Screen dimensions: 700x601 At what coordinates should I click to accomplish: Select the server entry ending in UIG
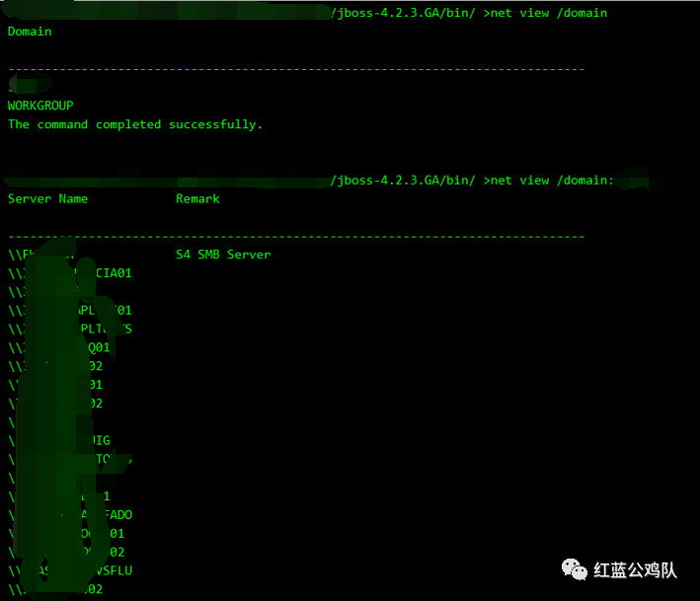coord(100,440)
